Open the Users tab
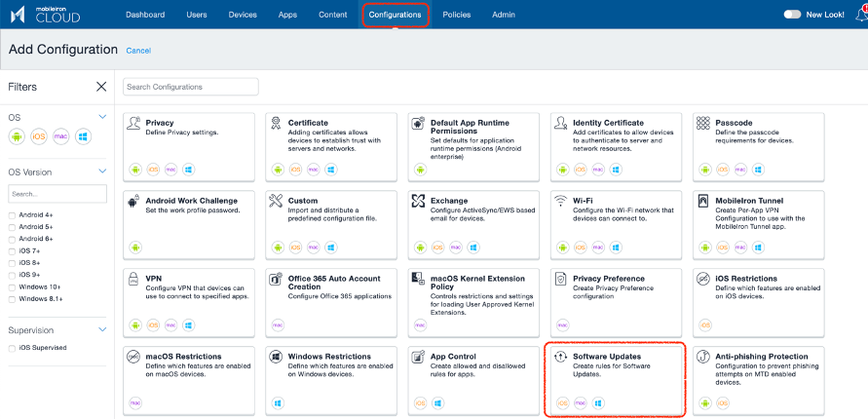Screen dimensions: 868x420 tap(197, 15)
